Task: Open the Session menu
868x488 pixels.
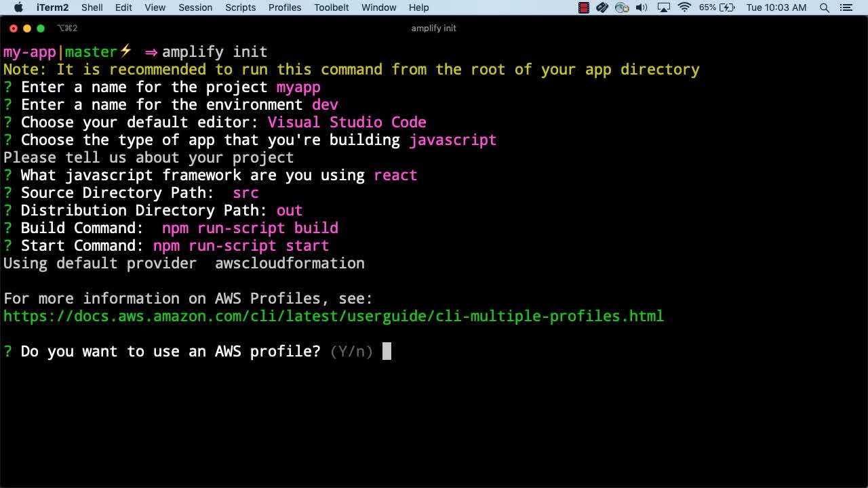Action: click(x=195, y=7)
